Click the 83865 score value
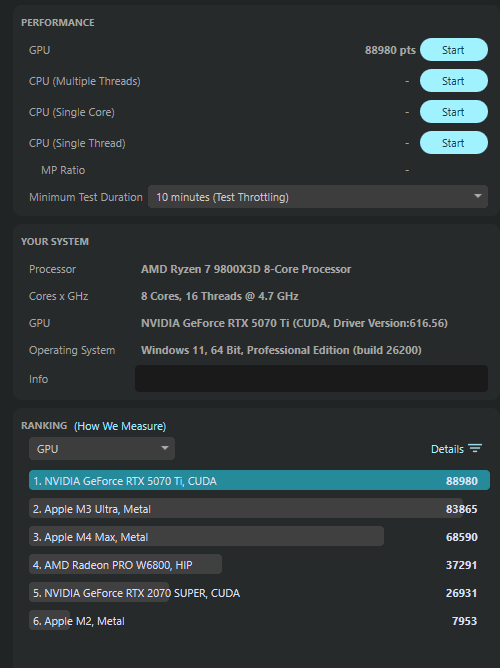Viewport: 500px width, 668px height. (462, 509)
